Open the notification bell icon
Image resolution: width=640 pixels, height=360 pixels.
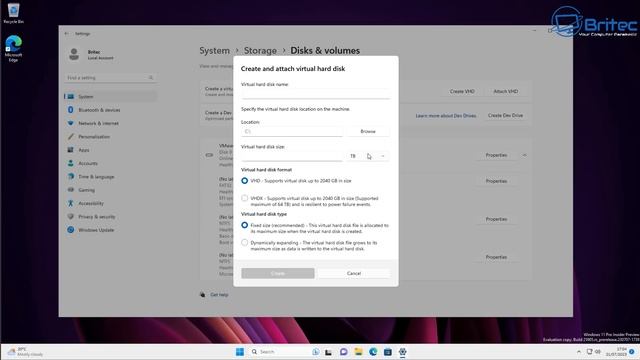(632, 351)
